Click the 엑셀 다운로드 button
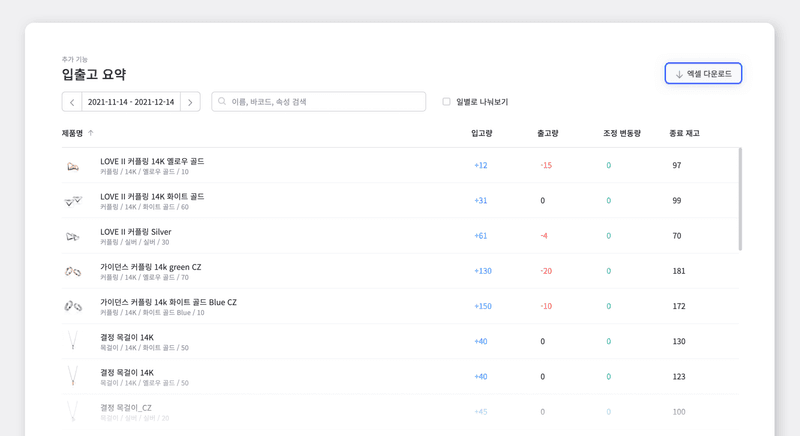 [x=703, y=74]
